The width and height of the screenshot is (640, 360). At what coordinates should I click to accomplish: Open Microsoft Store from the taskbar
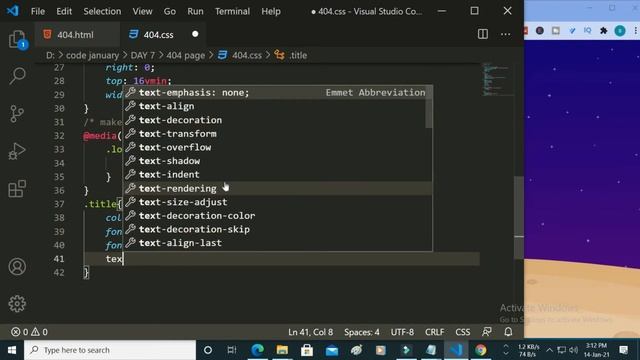[x=307, y=350]
